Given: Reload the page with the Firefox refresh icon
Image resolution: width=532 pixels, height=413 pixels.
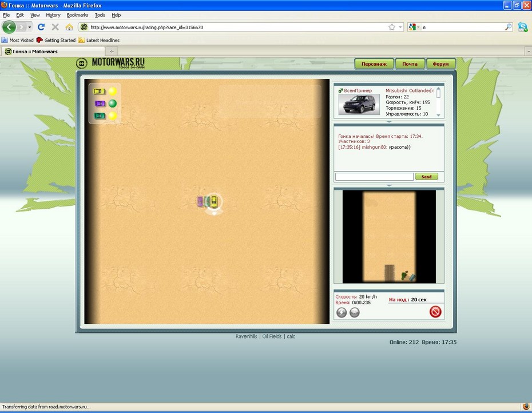Looking at the screenshot, I should pos(41,27).
